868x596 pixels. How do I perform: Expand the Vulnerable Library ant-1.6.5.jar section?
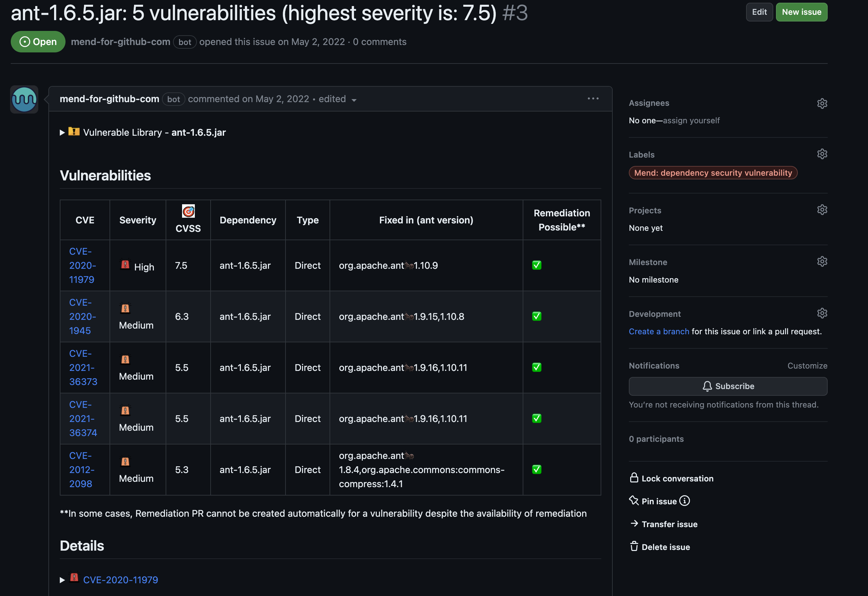pyautogui.click(x=62, y=133)
